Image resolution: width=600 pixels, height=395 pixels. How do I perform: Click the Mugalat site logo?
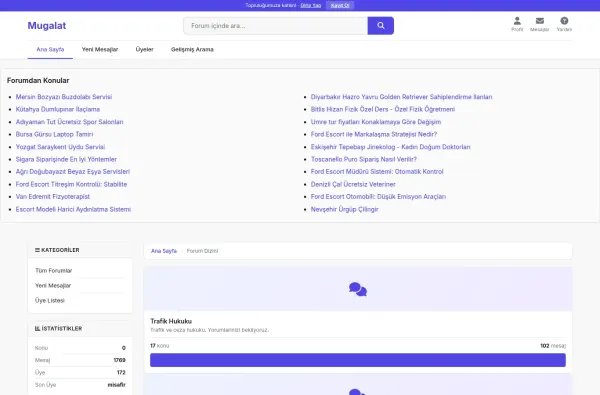(47, 26)
